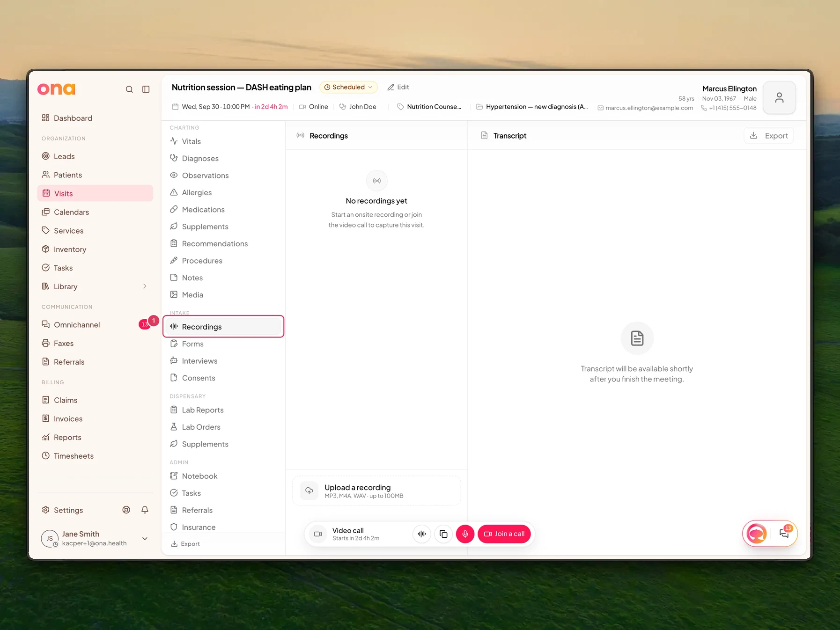Expand the Library submenu chevron
This screenshot has height=630, width=840.
click(x=145, y=286)
